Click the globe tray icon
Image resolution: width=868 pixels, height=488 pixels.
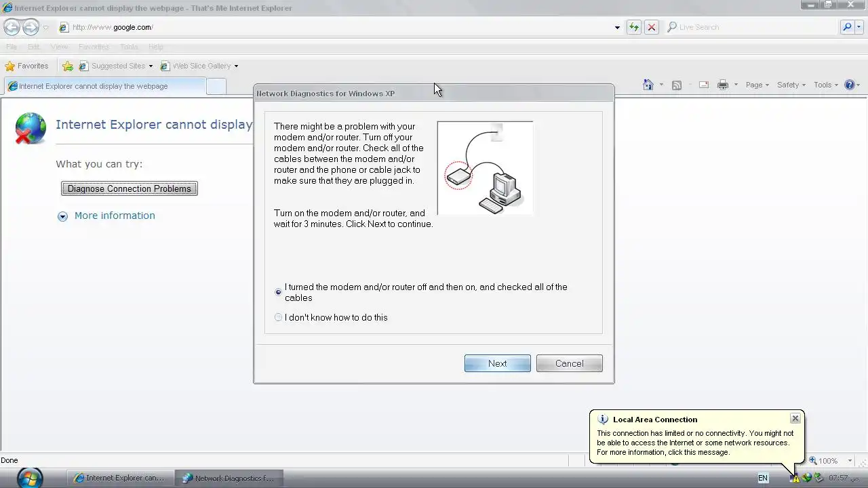pyautogui.click(x=807, y=478)
